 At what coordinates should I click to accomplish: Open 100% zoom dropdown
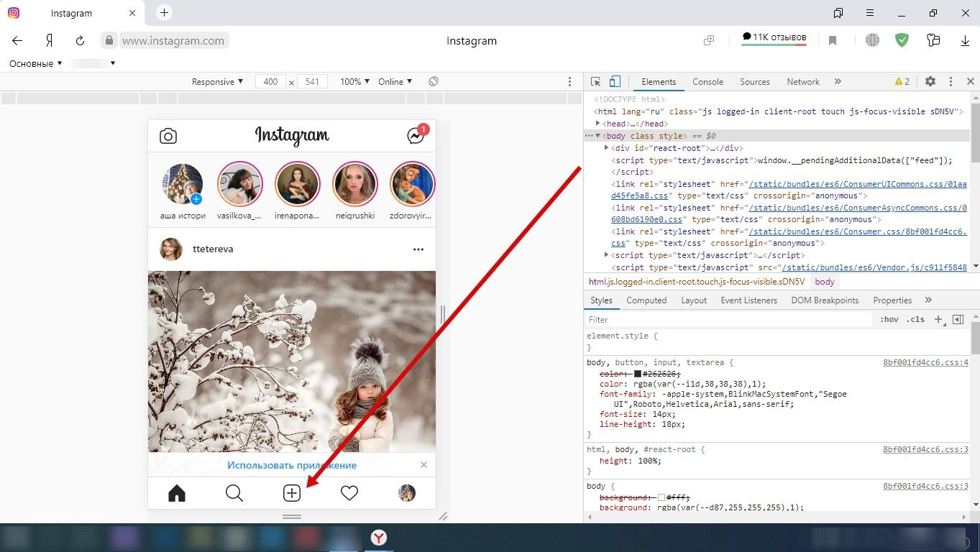tap(355, 81)
